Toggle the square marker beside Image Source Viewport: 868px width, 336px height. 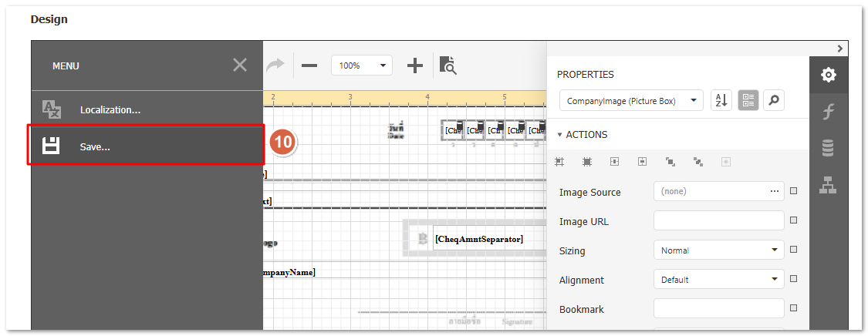[x=793, y=191]
